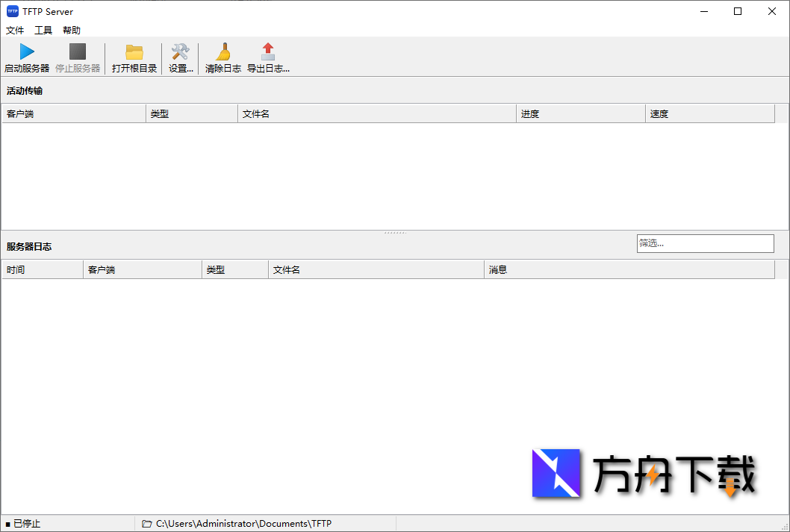Start the TFTP server
The width and height of the screenshot is (790, 532).
25,57
